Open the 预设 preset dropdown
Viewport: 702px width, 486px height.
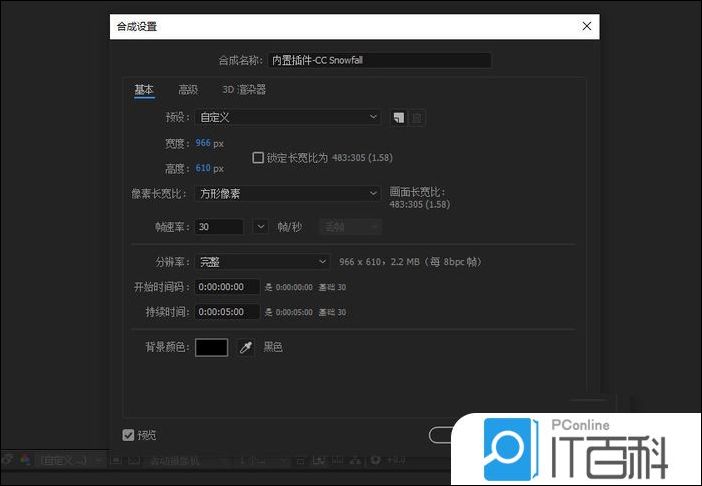click(x=287, y=117)
